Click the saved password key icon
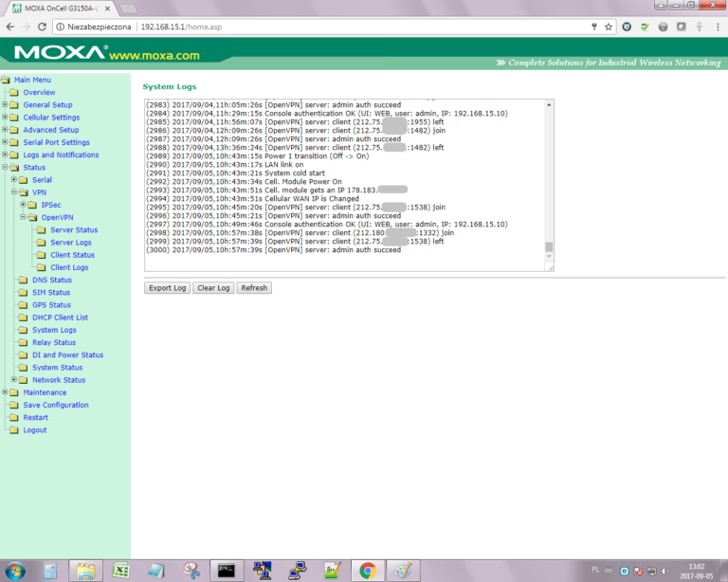This screenshot has width=728, height=582. [x=594, y=27]
